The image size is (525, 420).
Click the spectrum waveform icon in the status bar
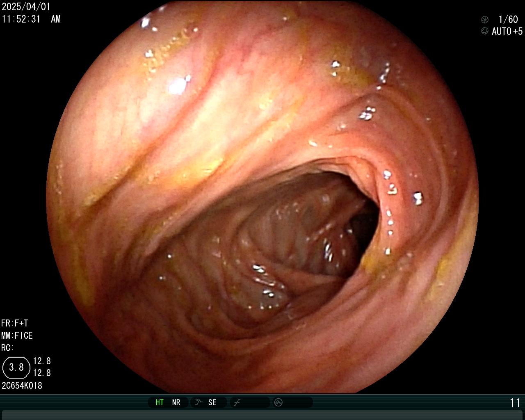click(x=278, y=402)
